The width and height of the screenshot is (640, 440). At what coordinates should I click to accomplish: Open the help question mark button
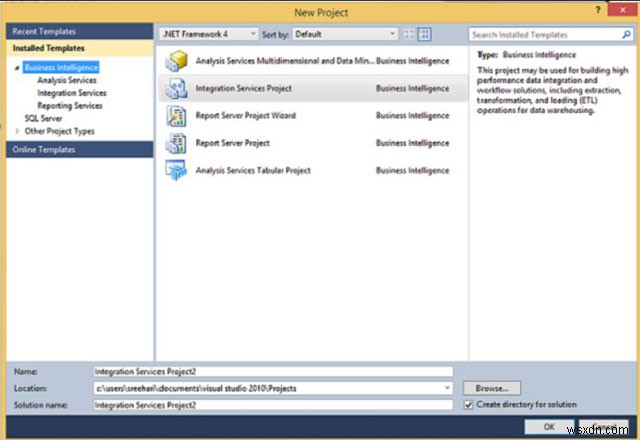pos(598,10)
